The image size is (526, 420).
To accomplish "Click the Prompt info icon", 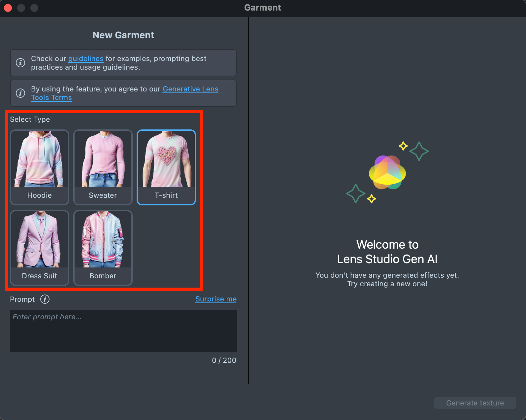I will coord(45,299).
